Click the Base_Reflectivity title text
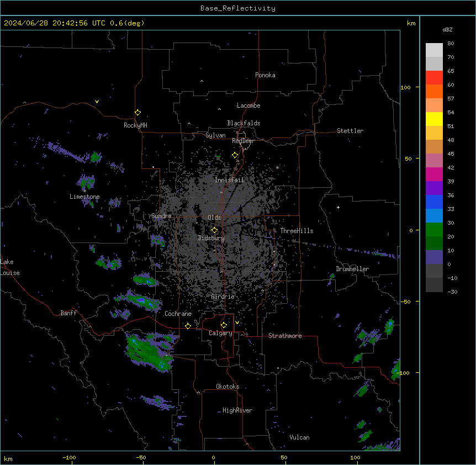The width and height of the screenshot is (476, 465). (238, 8)
